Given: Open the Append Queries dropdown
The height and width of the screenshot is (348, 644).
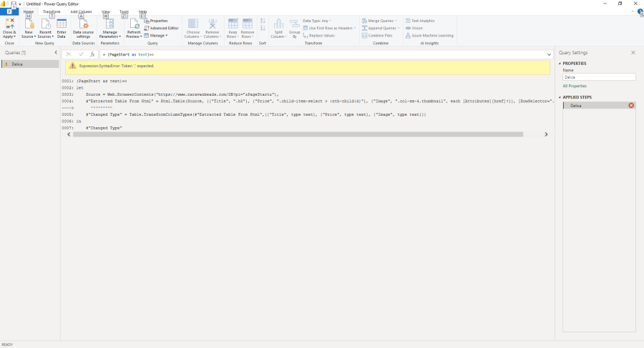Looking at the screenshot, I should point(381,29).
